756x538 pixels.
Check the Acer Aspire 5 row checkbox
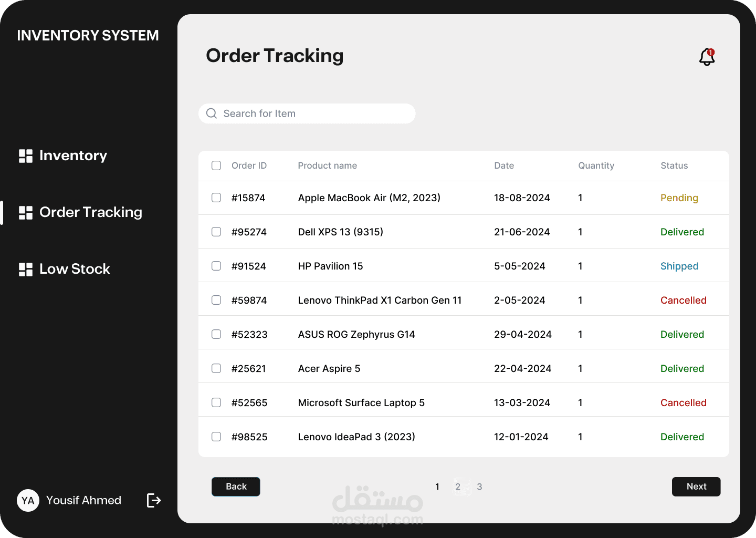[216, 368]
